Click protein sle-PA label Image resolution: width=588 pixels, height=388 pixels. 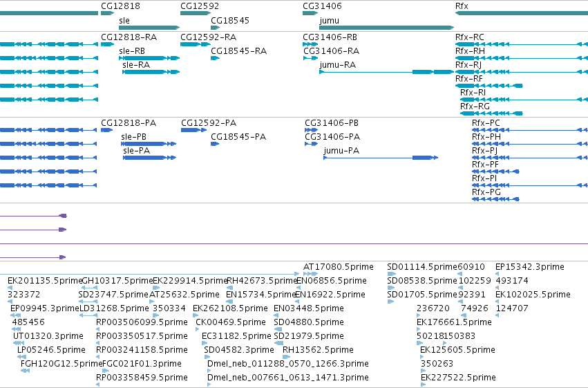(137, 151)
